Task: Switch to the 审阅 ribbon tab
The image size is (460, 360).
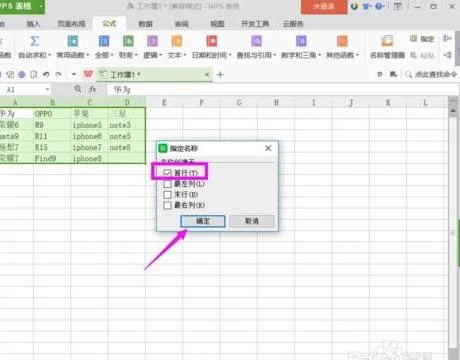Action: (182, 24)
